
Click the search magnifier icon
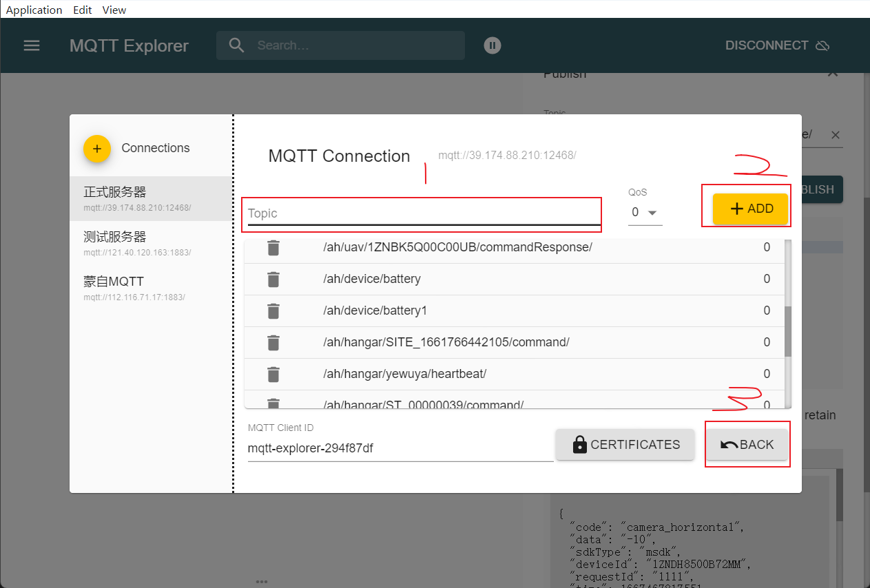click(236, 45)
